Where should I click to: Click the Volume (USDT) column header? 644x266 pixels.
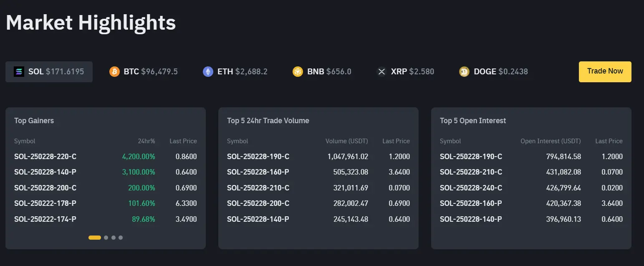click(347, 141)
